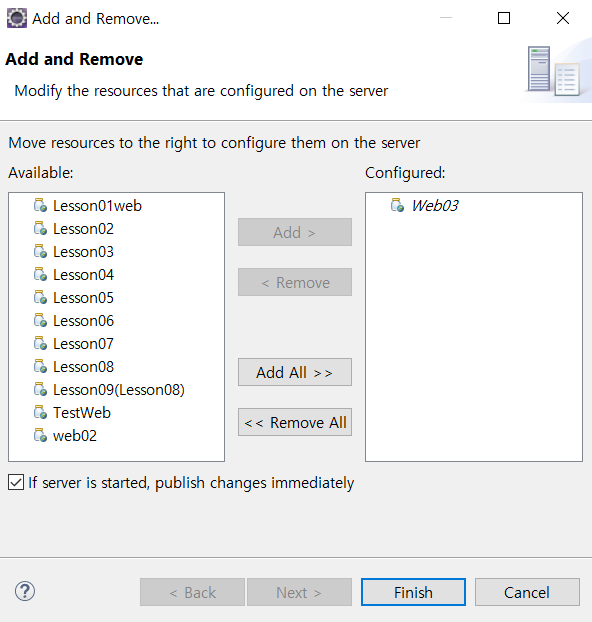
Task: Click the web02 module icon
Action: [x=40, y=436]
